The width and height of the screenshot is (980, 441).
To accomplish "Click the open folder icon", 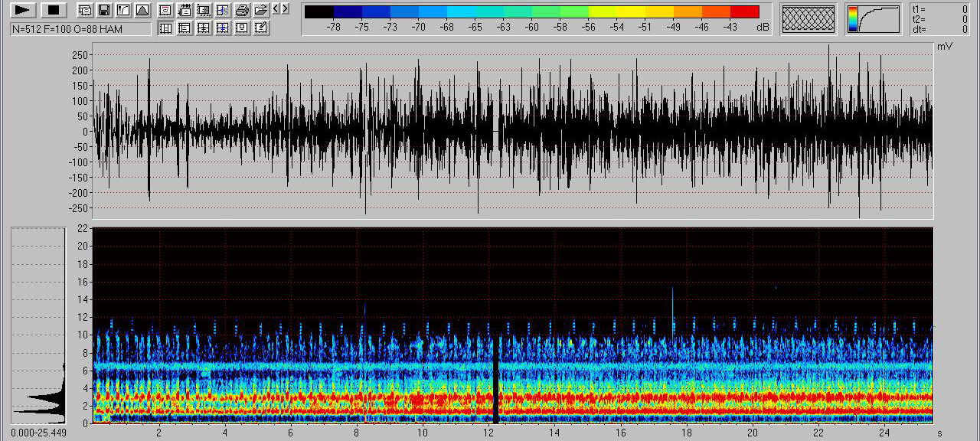I will (x=260, y=10).
